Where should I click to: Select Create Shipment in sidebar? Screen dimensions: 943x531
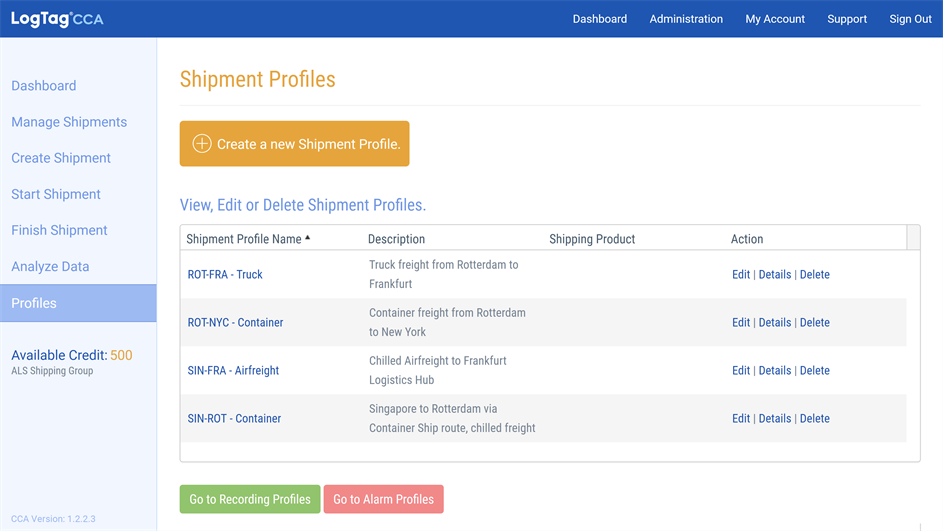pos(61,158)
